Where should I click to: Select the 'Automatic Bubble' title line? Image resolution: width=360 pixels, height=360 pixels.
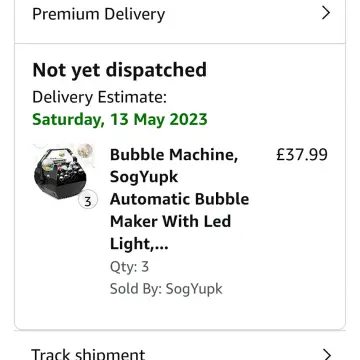click(179, 199)
